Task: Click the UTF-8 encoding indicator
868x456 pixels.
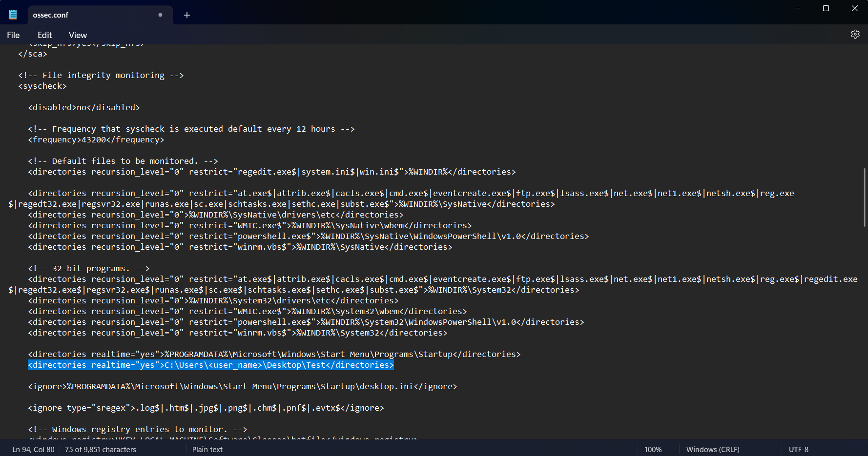Action: pyautogui.click(x=799, y=450)
